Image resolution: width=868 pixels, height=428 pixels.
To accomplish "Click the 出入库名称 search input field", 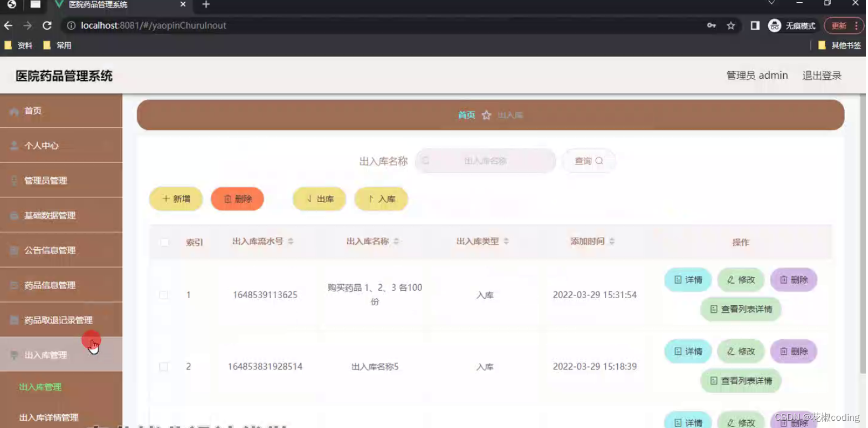I will (x=485, y=161).
